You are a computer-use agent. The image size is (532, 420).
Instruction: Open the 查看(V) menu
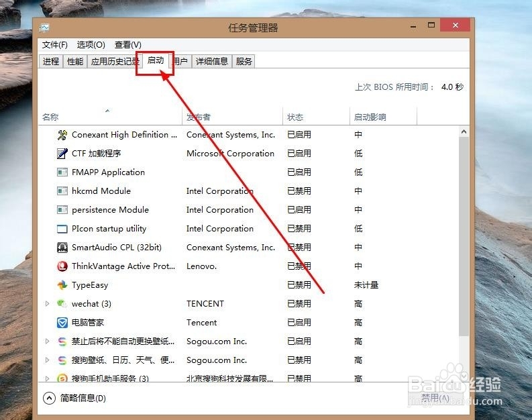127,45
